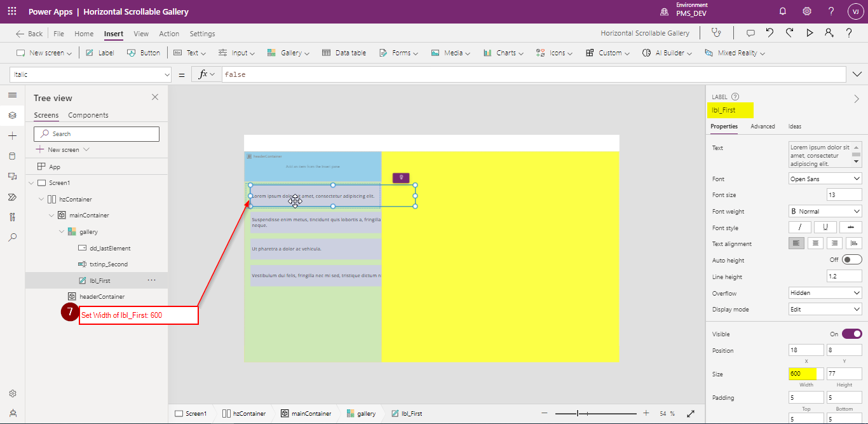Insert a Data table

(344, 53)
